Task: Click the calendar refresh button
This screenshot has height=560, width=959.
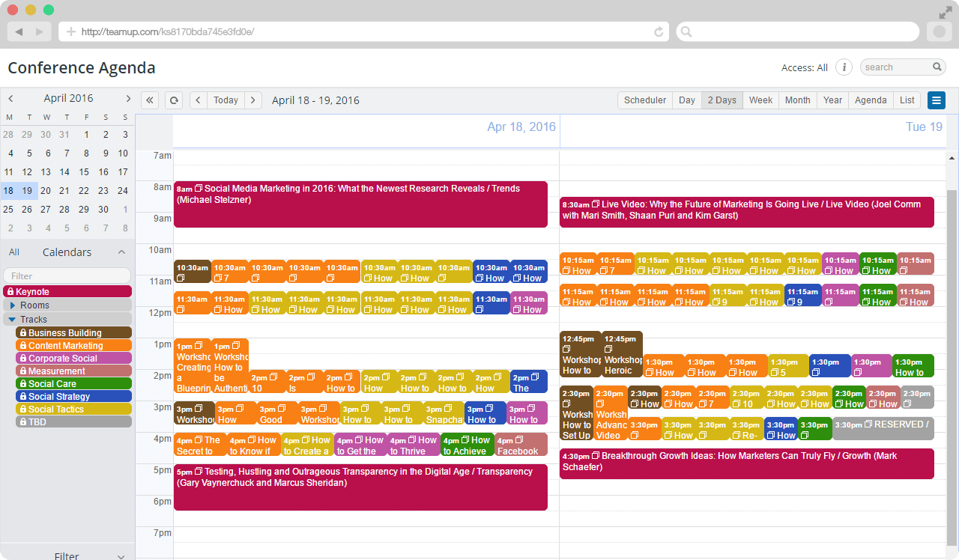Action: 173,100
